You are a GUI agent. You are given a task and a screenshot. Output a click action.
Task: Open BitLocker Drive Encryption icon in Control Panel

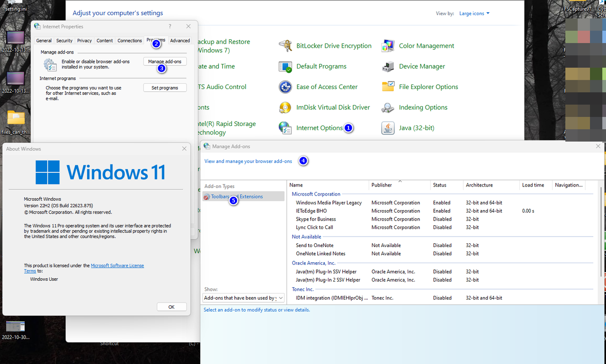(285, 46)
